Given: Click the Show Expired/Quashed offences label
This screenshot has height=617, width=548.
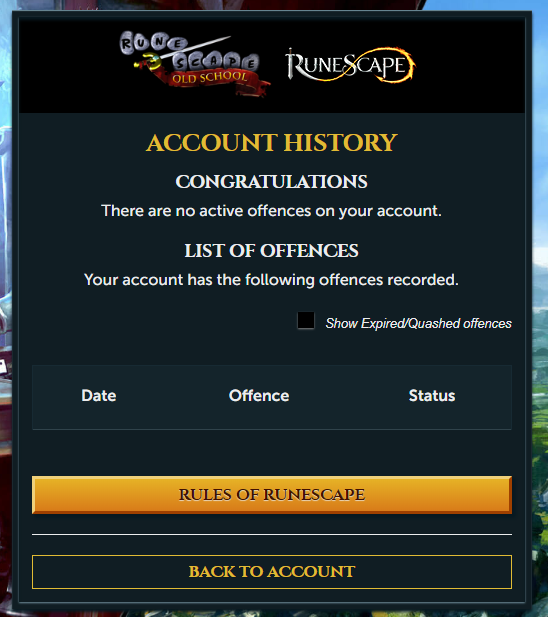Looking at the screenshot, I should 418,323.
